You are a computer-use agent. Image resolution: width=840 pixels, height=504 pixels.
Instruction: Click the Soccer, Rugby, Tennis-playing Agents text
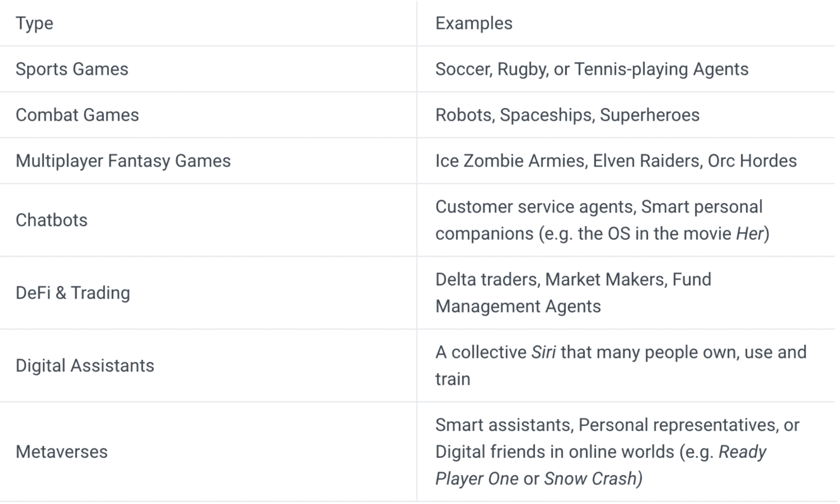[592, 69]
